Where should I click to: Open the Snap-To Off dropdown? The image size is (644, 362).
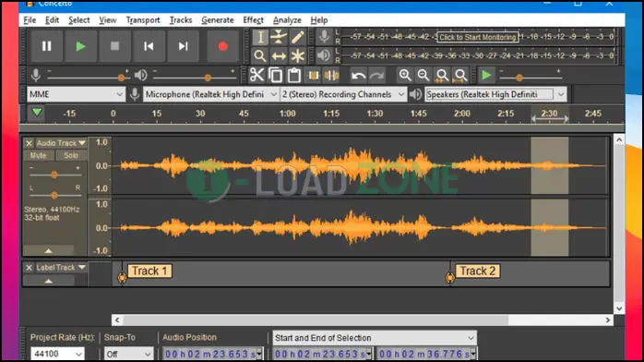[128, 354]
